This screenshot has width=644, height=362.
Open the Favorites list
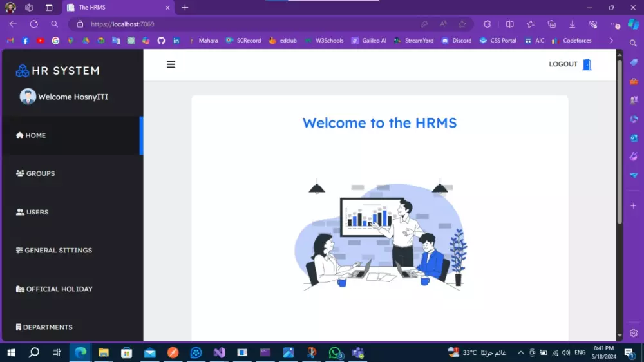click(531, 24)
